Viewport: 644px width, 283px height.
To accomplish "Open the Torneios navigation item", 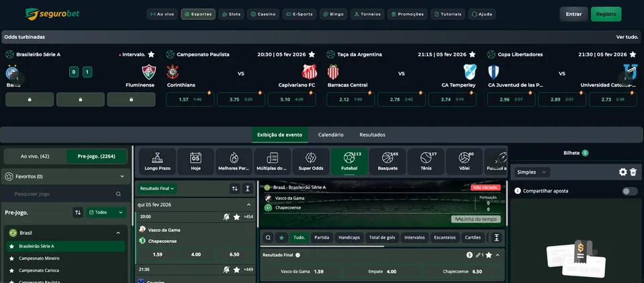I will pos(367,14).
